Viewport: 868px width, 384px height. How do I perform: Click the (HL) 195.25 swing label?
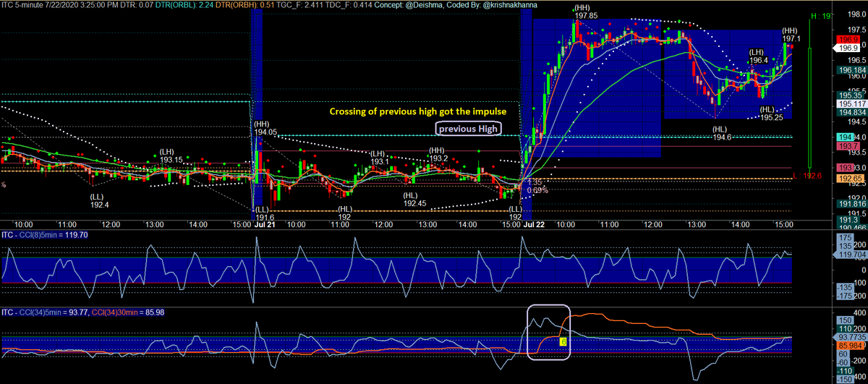(772, 113)
